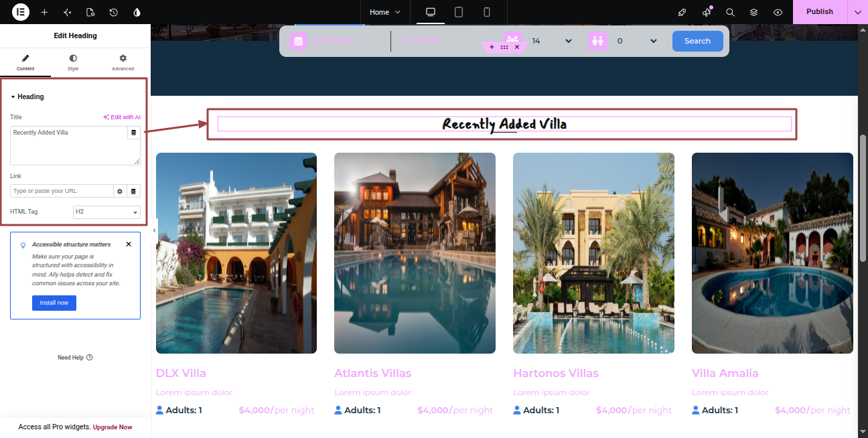Open the Elementor logo menu
Screen dimensions: 868x438
[x=21, y=12]
